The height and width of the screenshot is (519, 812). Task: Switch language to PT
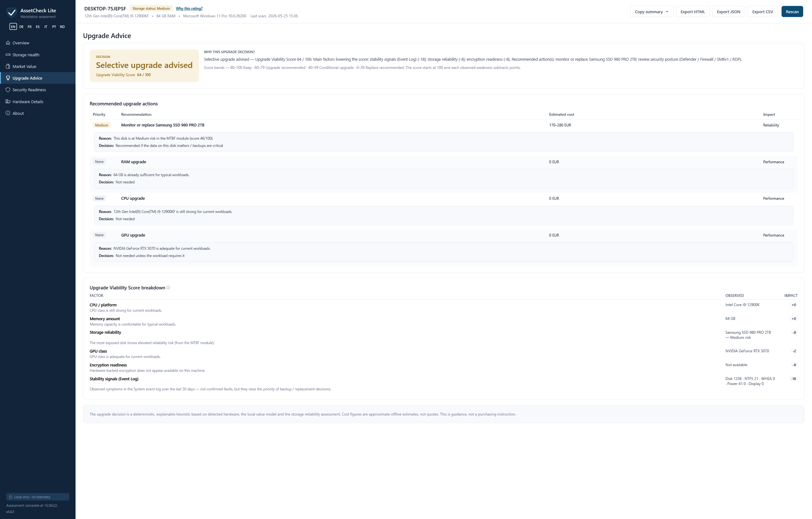[x=54, y=27]
